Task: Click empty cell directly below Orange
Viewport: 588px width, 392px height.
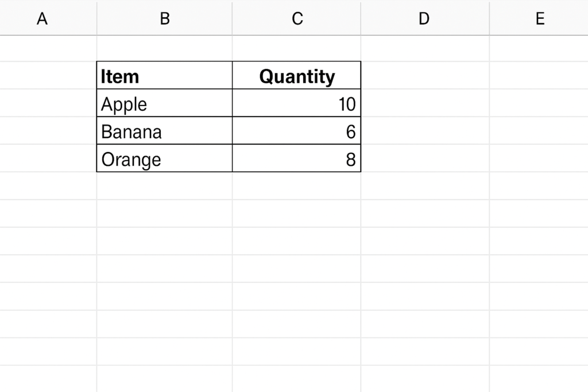Action: (x=164, y=186)
